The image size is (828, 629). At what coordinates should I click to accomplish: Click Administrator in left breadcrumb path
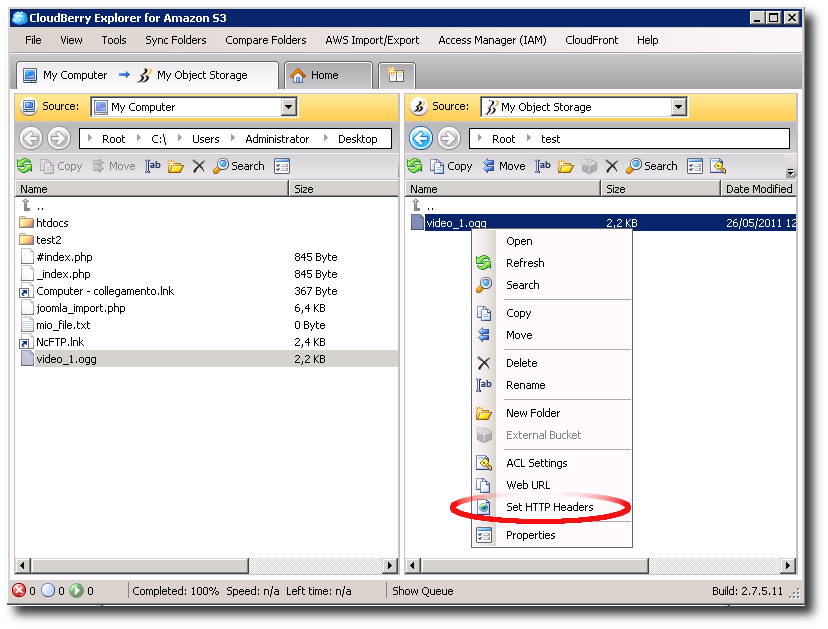(x=277, y=139)
